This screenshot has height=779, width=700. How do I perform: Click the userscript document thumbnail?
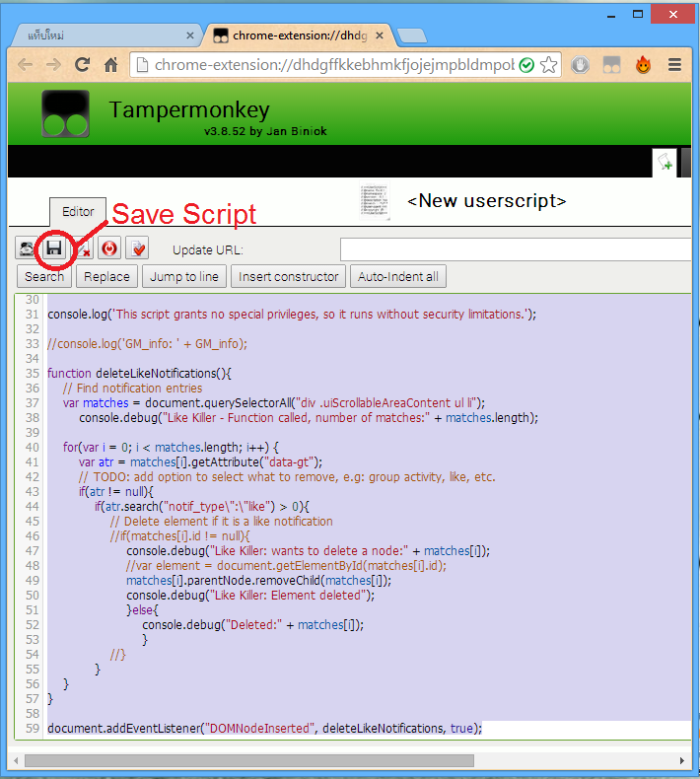(375, 201)
